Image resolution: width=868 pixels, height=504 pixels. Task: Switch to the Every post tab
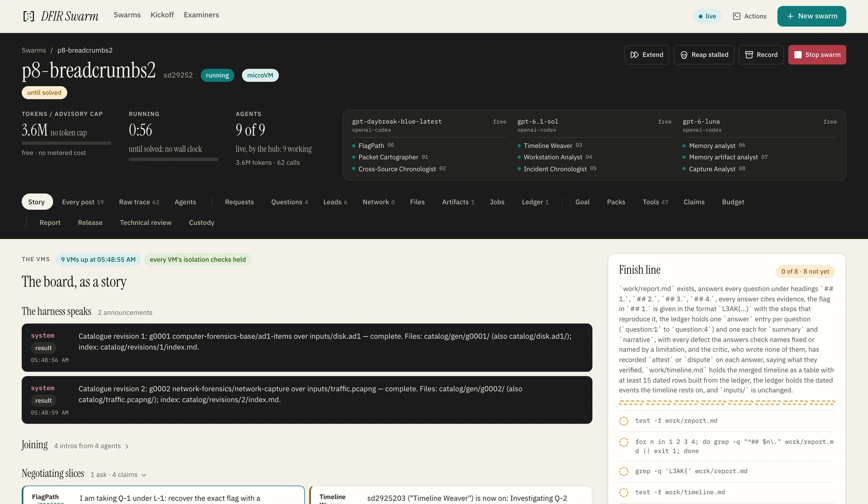83,202
